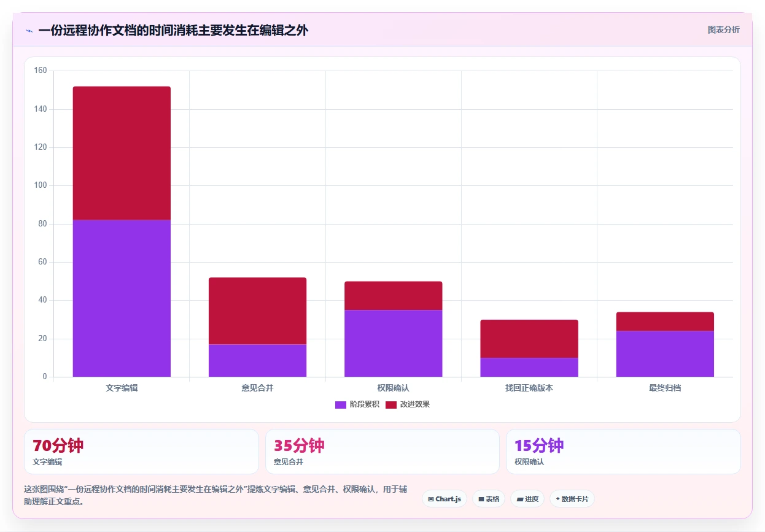Click the red segment of 权限确认 bar
Viewport: 765px width, 532px height.
point(393,296)
